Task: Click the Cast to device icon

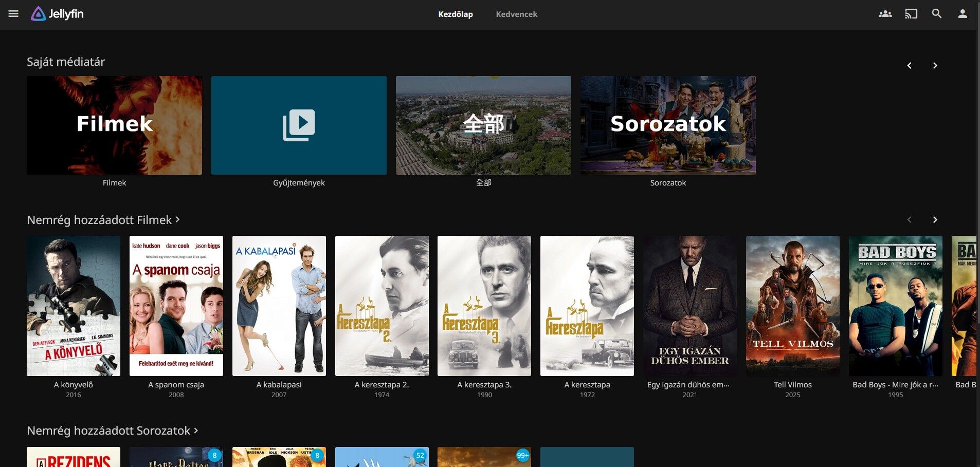Action: point(911,14)
